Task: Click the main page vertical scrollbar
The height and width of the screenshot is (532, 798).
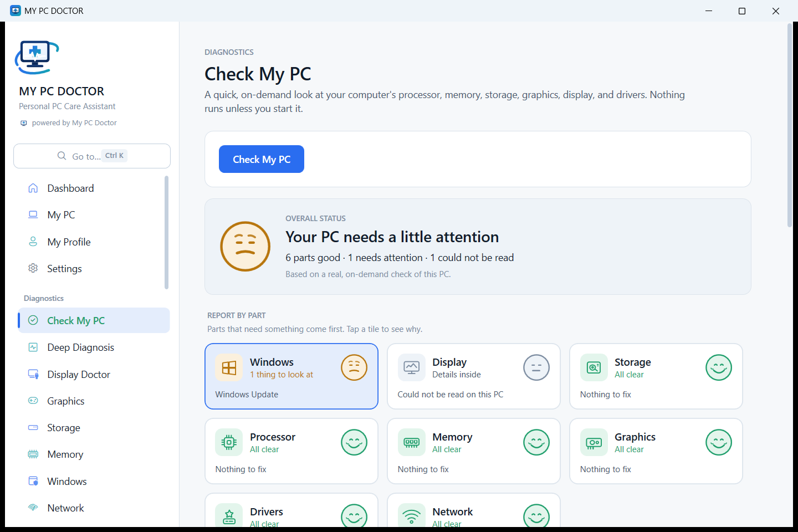Action: tap(790, 125)
